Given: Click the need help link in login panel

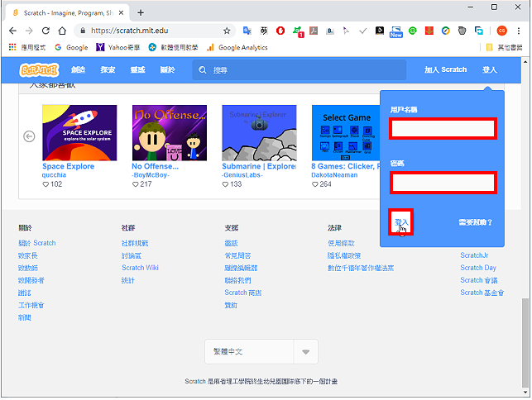Looking at the screenshot, I should [x=476, y=222].
